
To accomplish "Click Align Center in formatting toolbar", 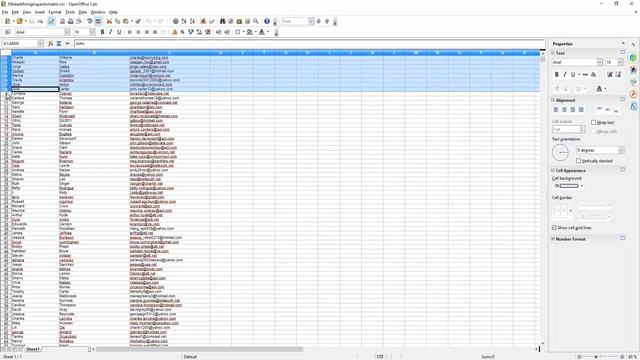I will coord(138,32).
